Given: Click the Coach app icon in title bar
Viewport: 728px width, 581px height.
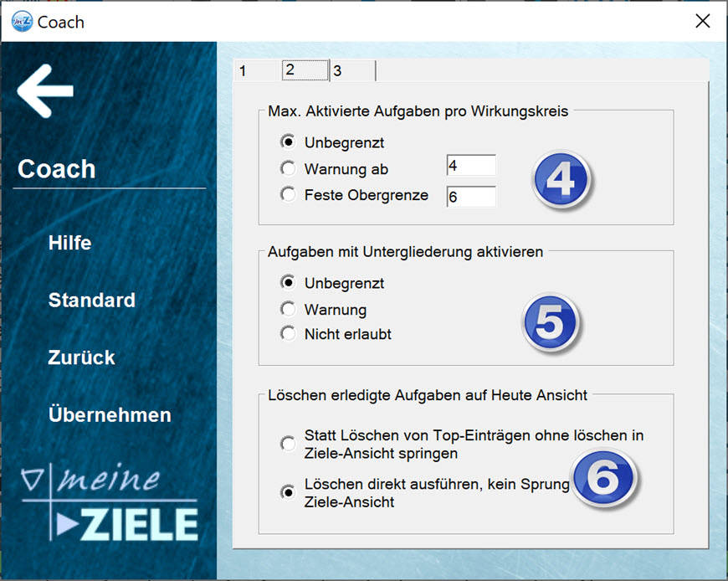Looking at the screenshot, I should pos(22,22).
